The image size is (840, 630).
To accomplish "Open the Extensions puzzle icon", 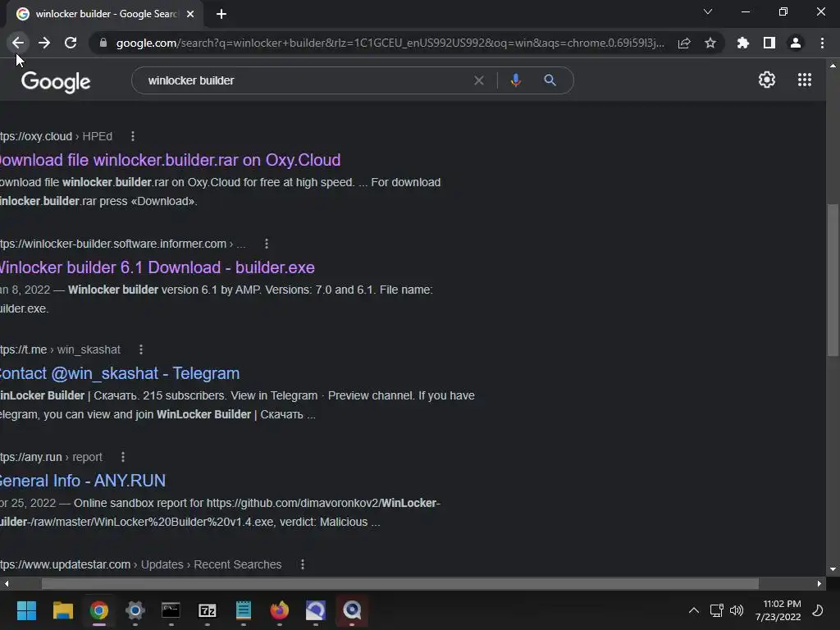I will [x=742, y=43].
